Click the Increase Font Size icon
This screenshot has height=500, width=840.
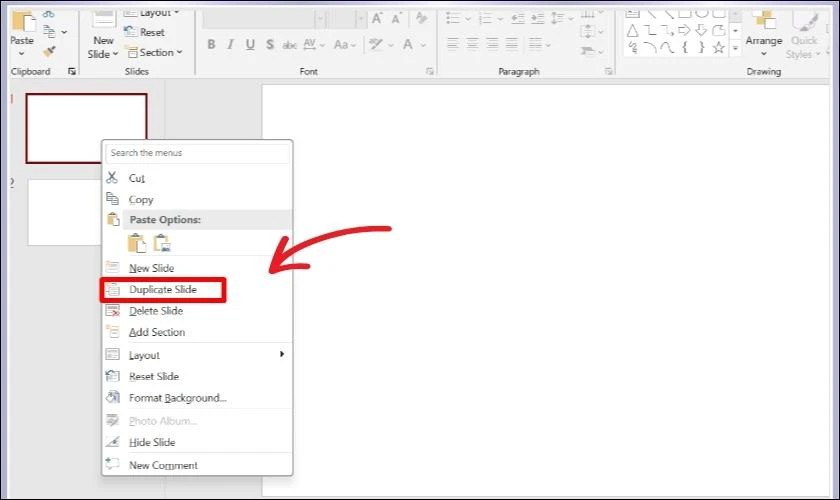pyautogui.click(x=377, y=19)
